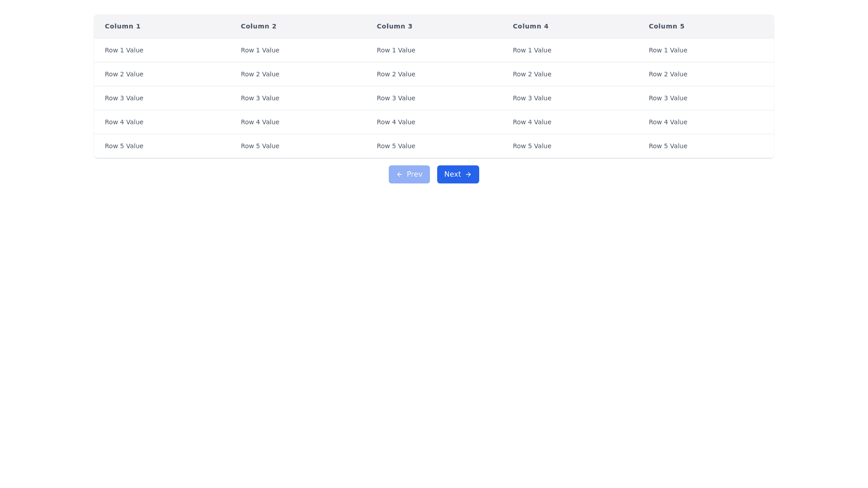Select Row 4 Value in Column 2
The image size is (868, 488).
point(260,122)
